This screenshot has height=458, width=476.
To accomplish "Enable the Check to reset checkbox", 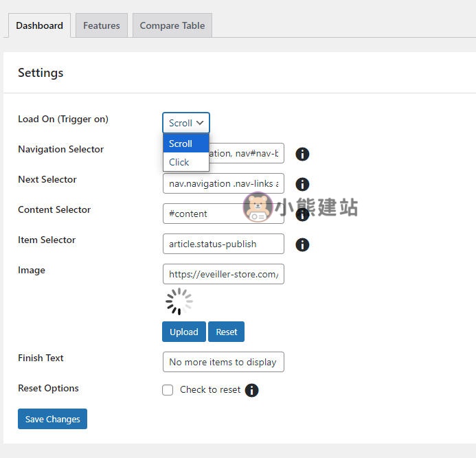I will click(168, 390).
